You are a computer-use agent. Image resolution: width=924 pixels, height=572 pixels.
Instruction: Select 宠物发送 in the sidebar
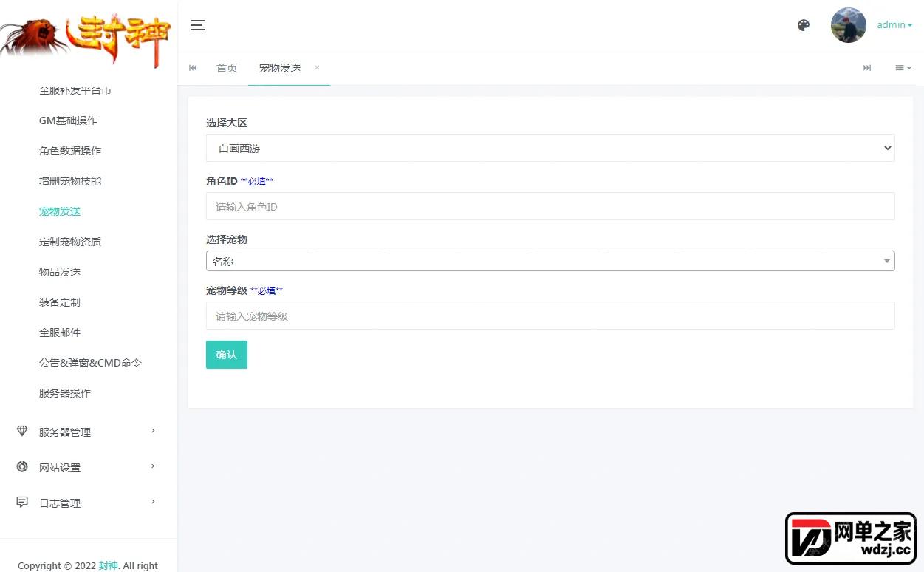tap(60, 211)
